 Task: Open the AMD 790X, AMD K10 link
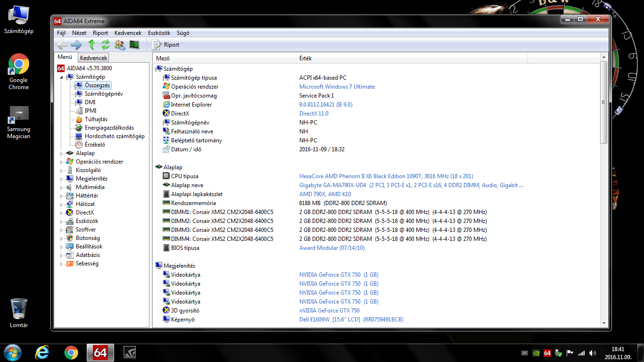tap(325, 194)
